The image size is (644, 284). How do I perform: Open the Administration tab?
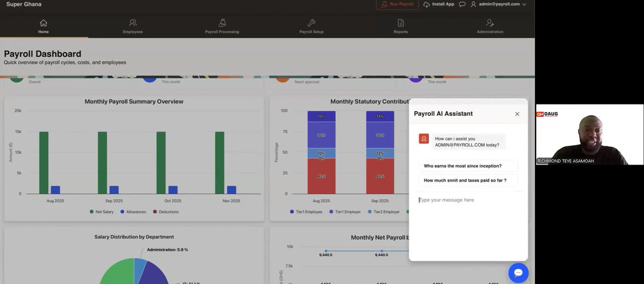[x=490, y=26]
